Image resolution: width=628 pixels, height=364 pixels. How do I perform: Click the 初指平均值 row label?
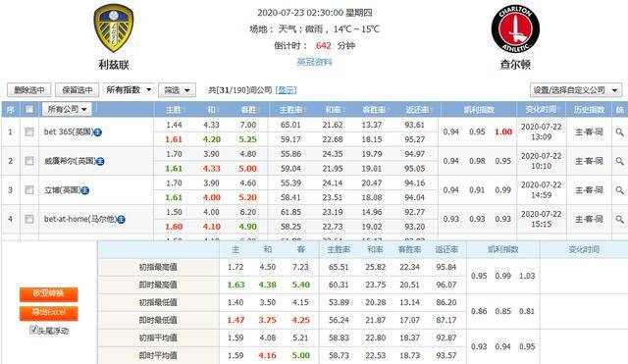coord(158,338)
